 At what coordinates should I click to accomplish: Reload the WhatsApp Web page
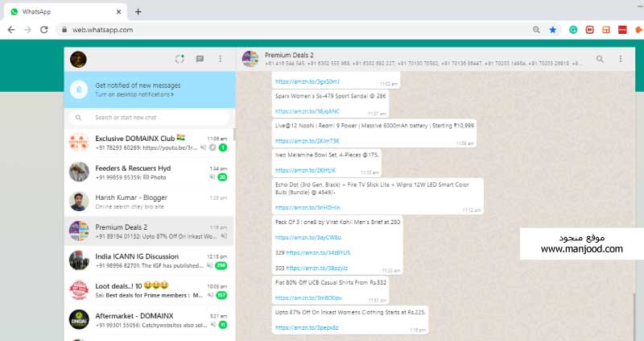tap(44, 30)
